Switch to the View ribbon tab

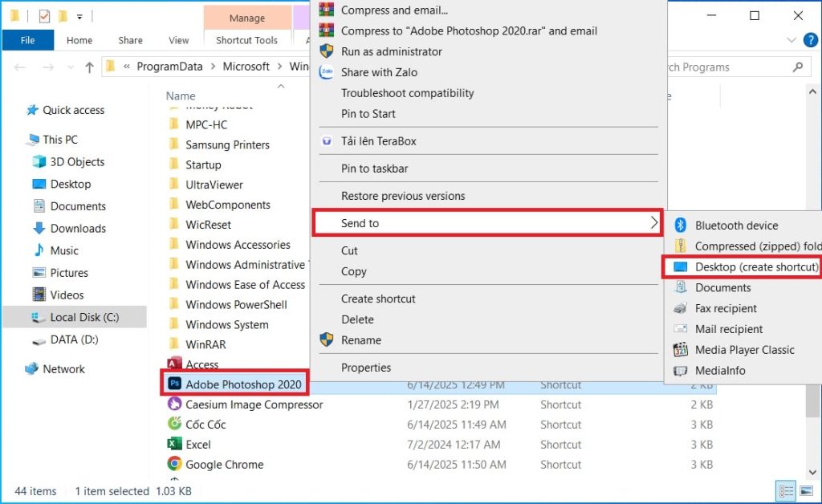coord(178,40)
